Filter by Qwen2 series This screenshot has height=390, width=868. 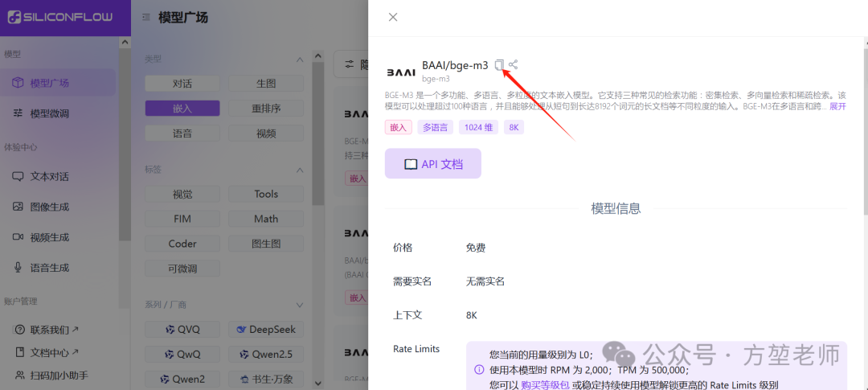(x=182, y=380)
